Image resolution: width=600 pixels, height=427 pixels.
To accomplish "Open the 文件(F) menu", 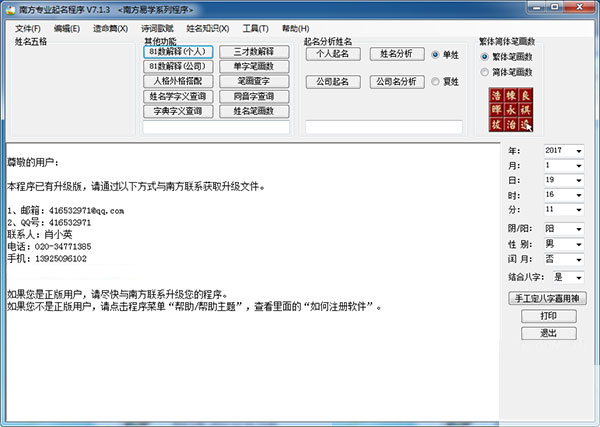I will point(28,28).
